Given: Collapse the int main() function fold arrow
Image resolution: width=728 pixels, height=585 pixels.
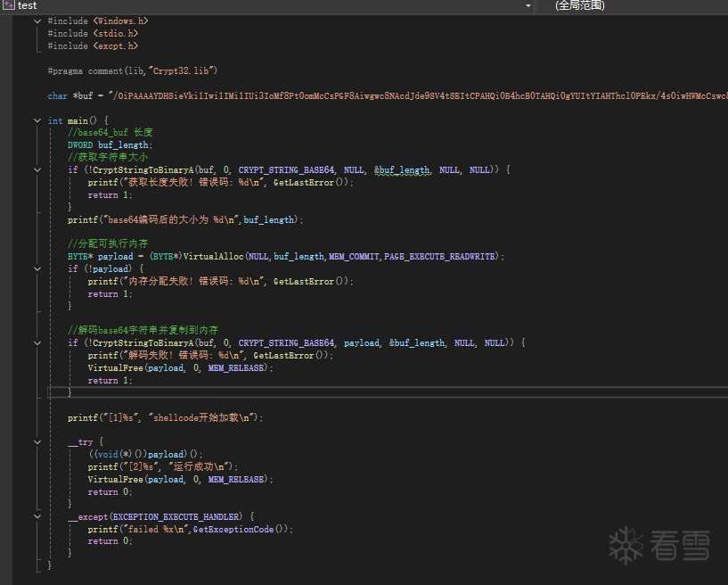Looking at the screenshot, I should 37,120.
